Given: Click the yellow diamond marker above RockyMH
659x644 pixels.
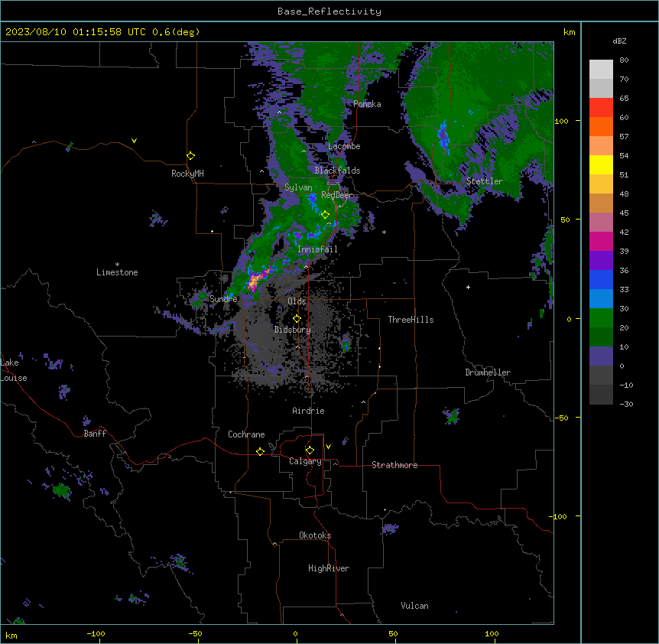Looking at the screenshot, I should click(x=191, y=156).
